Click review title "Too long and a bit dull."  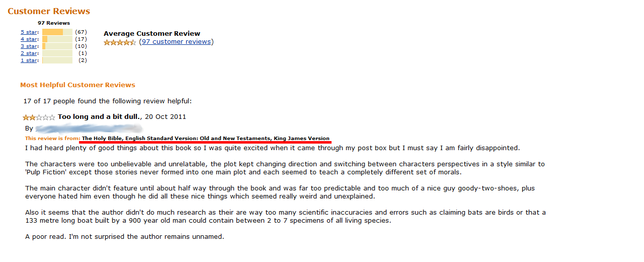click(99, 117)
